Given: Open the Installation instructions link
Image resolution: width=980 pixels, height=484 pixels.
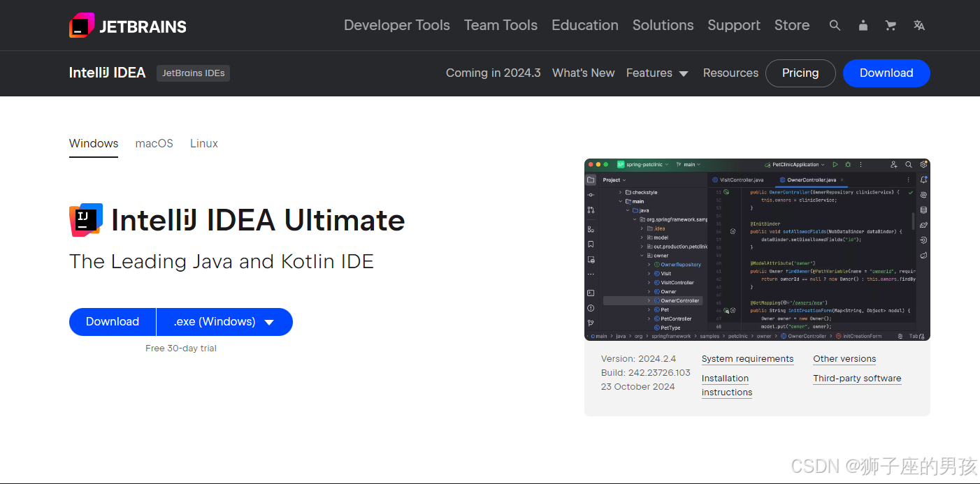Looking at the screenshot, I should coord(727,386).
